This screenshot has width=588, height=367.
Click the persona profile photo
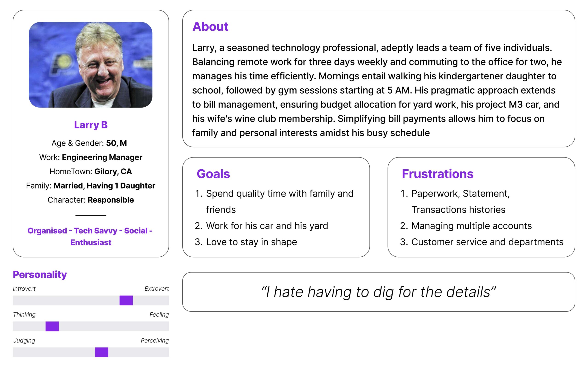click(90, 65)
